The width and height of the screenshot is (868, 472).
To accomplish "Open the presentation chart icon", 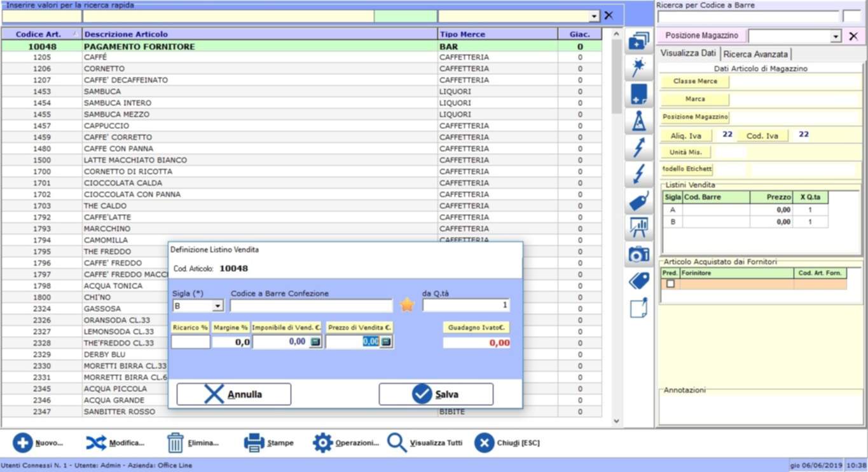I will [x=638, y=227].
